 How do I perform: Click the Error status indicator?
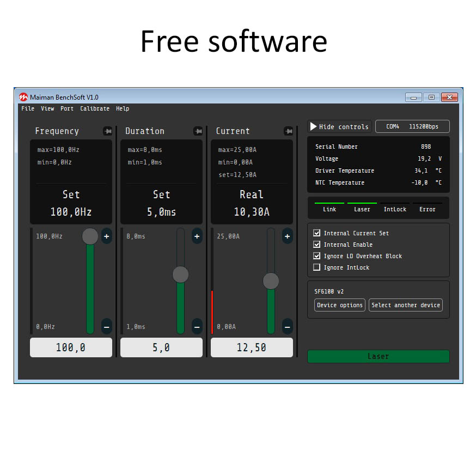point(427,208)
